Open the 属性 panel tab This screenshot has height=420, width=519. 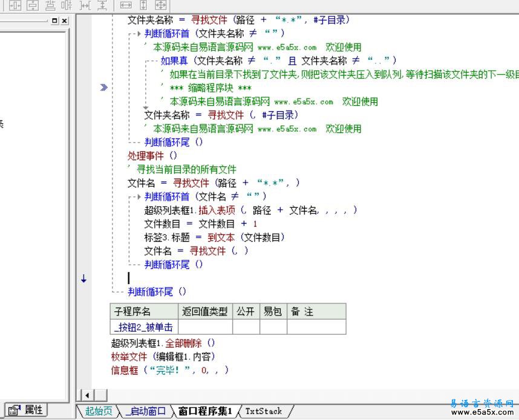(x=26, y=410)
